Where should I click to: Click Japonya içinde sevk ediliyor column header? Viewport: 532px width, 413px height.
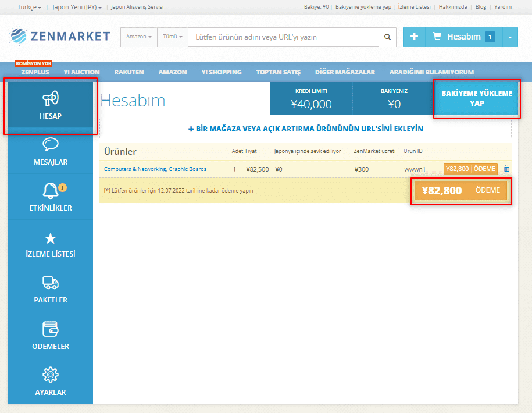pyautogui.click(x=308, y=151)
